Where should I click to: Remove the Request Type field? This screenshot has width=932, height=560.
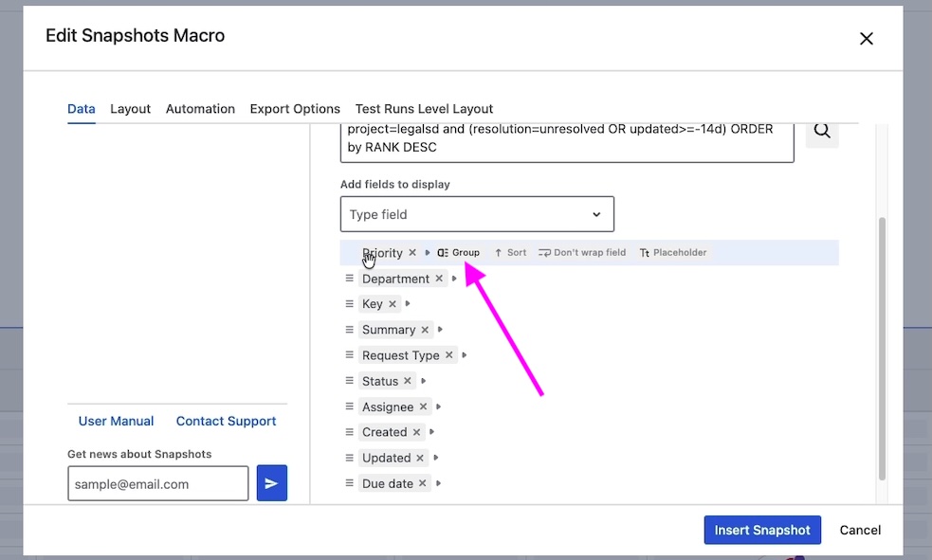[449, 355]
